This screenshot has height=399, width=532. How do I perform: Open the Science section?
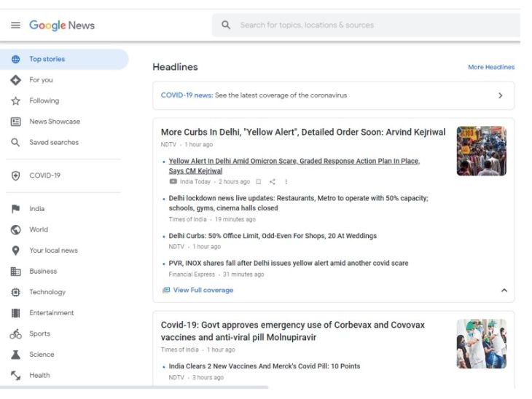[x=42, y=355]
